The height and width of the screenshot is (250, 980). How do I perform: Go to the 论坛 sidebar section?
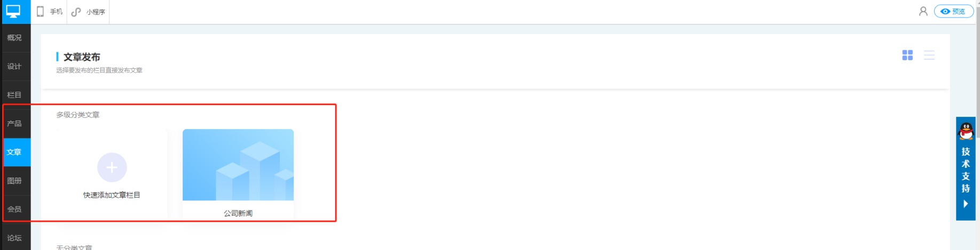pos(14,238)
